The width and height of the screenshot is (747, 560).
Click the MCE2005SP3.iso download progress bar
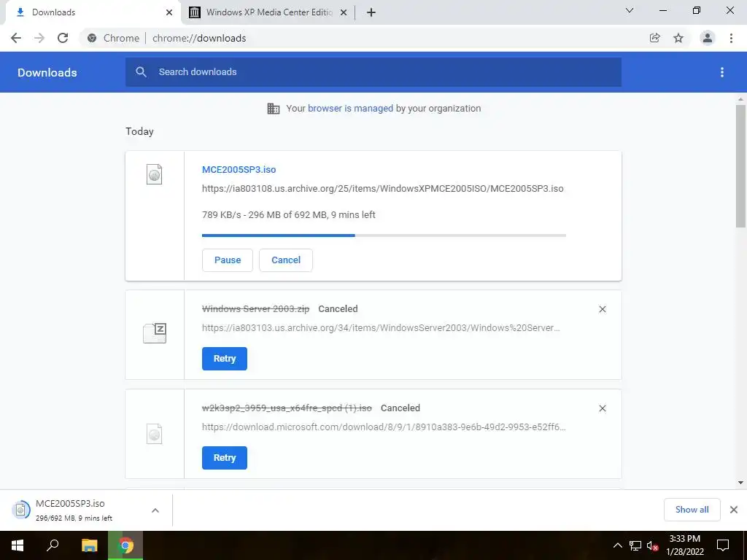pos(384,236)
